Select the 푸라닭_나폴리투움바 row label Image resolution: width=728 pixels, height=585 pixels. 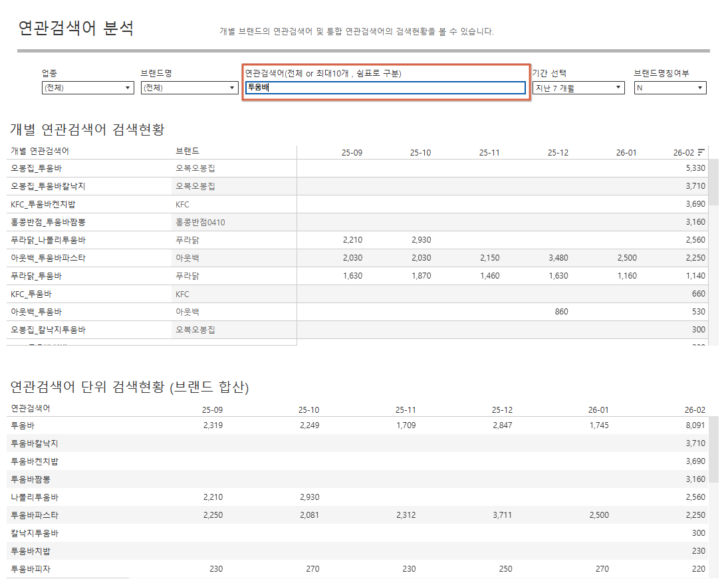tap(48, 240)
